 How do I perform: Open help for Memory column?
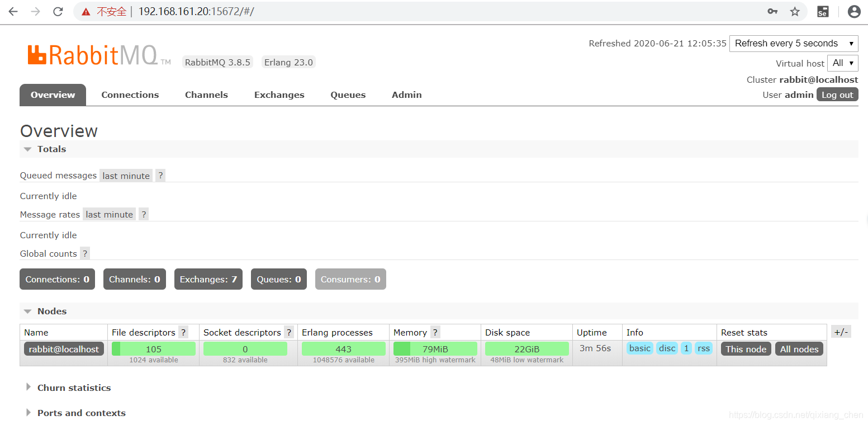coord(435,332)
